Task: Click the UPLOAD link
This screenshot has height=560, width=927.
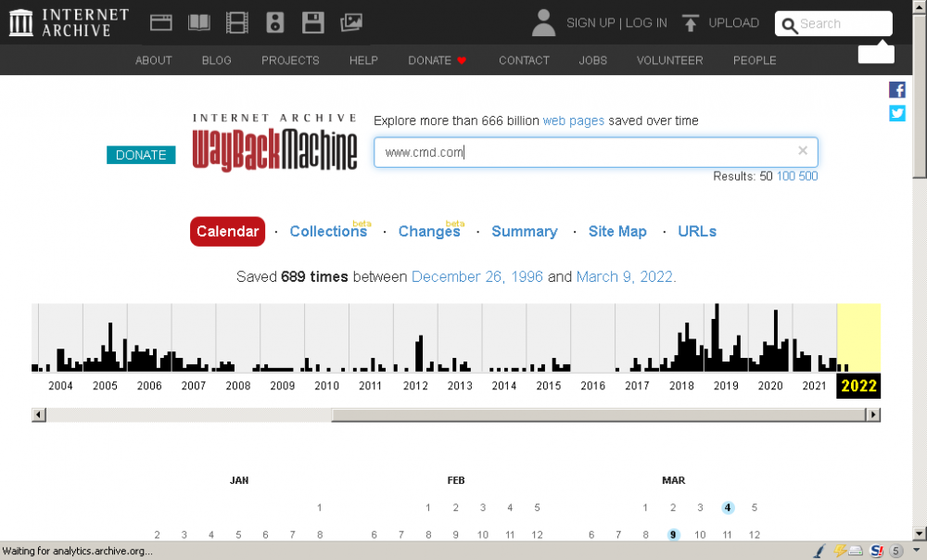Action: [733, 23]
